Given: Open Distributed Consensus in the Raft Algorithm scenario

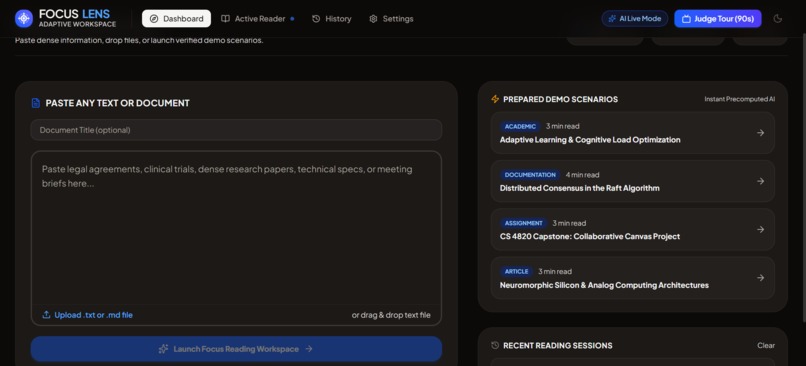Looking at the screenshot, I should [632, 181].
